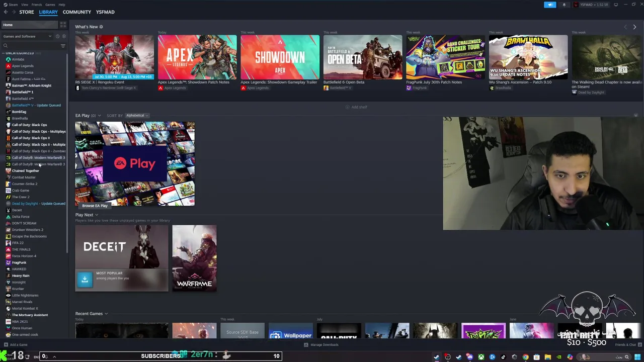Click the Library Home button
This screenshot has width=644, height=362.
coord(29,25)
